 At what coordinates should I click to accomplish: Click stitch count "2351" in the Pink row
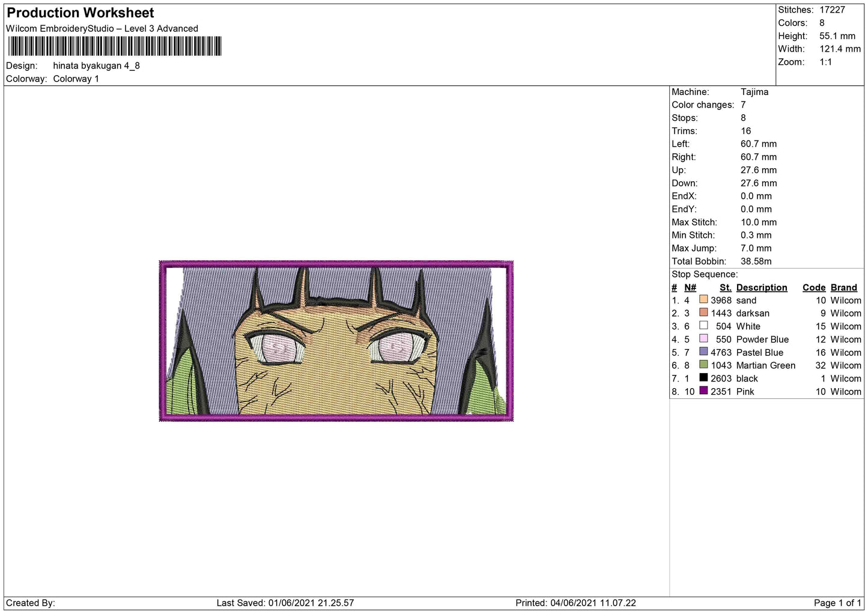click(x=721, y=392)
